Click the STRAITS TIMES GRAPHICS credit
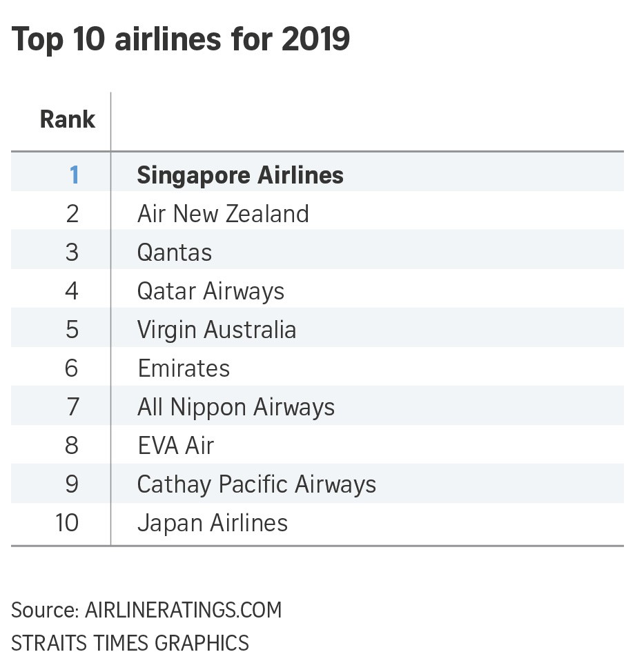Image resolution: width=635 pixels, height=672 pixels. point(130,643)
